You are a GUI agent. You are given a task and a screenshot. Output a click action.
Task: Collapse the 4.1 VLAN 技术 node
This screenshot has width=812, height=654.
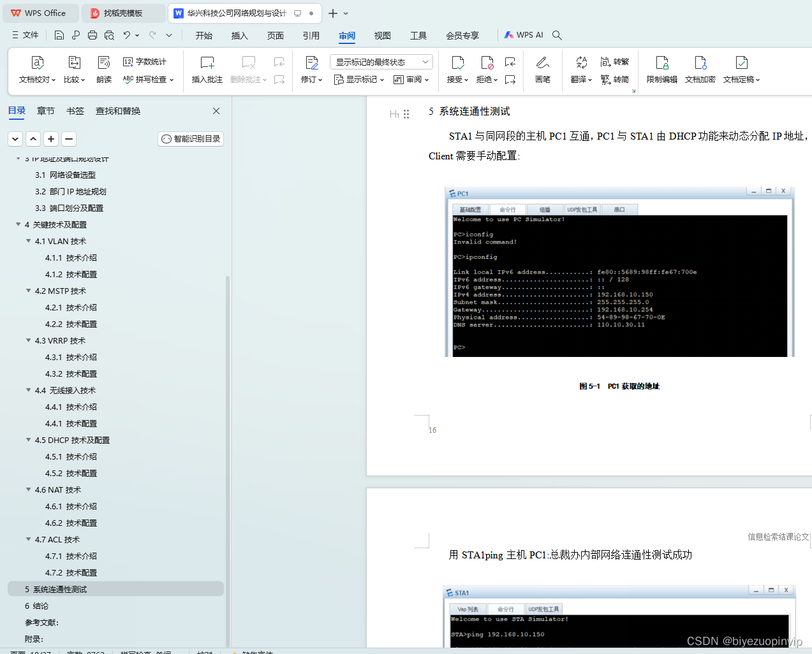(x=28, y=241)
